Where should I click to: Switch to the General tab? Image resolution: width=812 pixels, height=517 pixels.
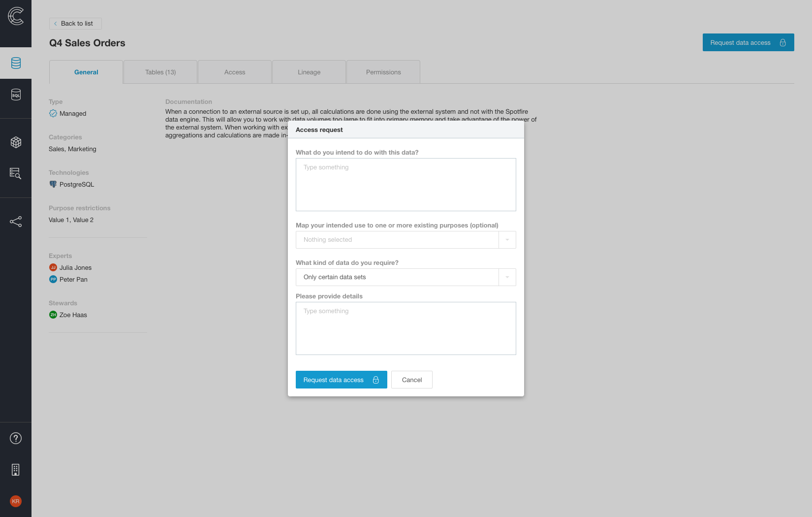[86, 72]
